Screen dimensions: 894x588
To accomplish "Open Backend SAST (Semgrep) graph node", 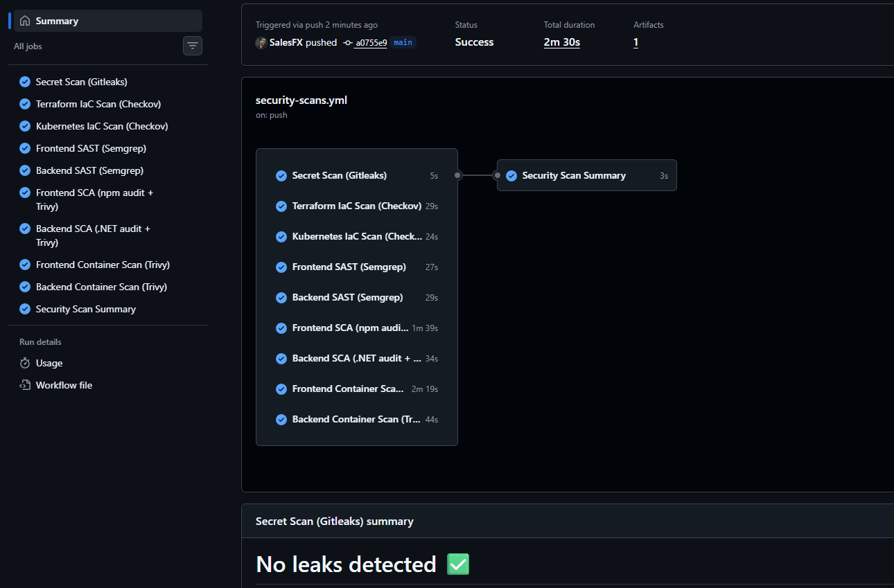I will pyautogui.click(x=357, y=298).
